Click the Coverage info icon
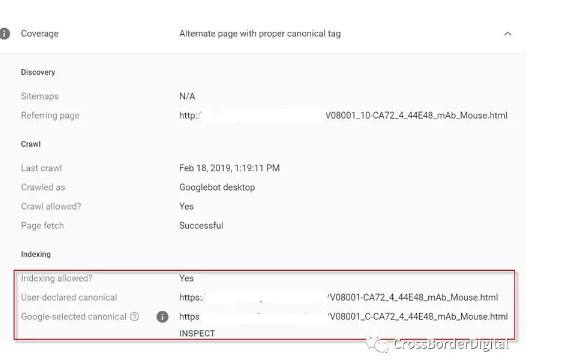 [4, 34]
